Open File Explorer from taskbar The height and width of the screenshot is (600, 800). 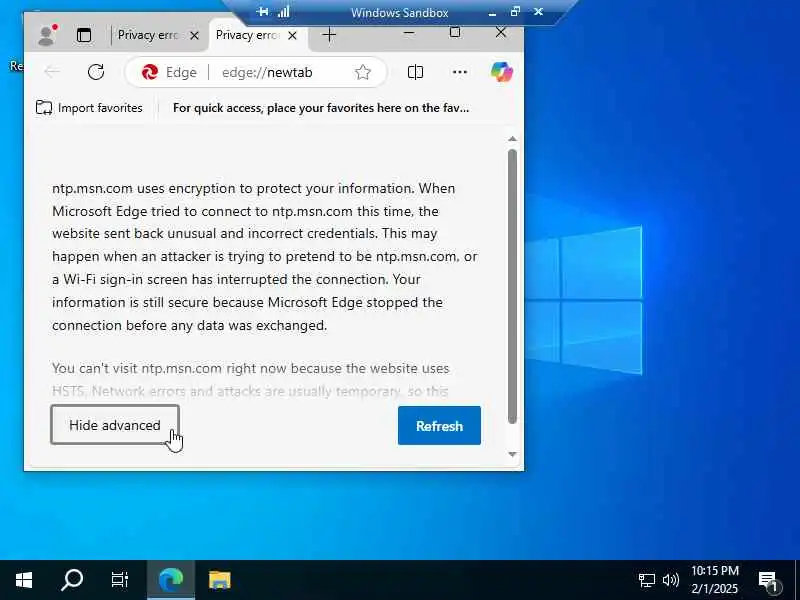click(219, 580)
